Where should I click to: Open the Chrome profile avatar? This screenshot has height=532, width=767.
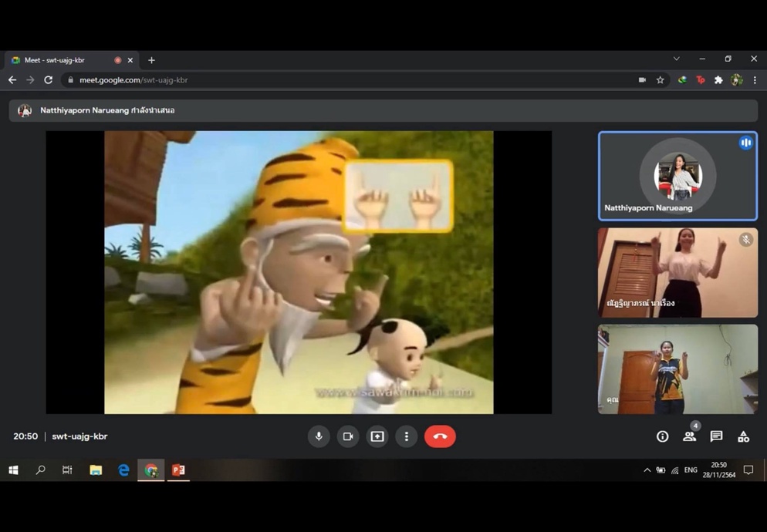[x=736, y=79]
